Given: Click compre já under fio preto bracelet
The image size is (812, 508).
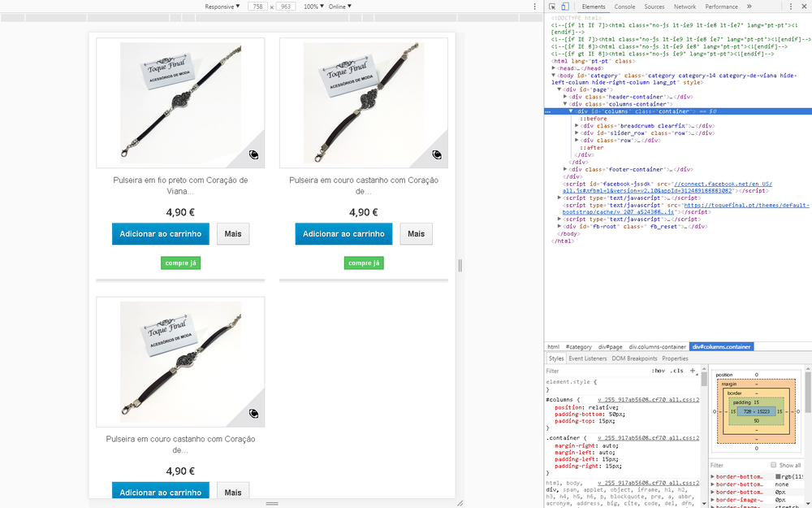Looking at the screenshot, I should coord(180,263).
